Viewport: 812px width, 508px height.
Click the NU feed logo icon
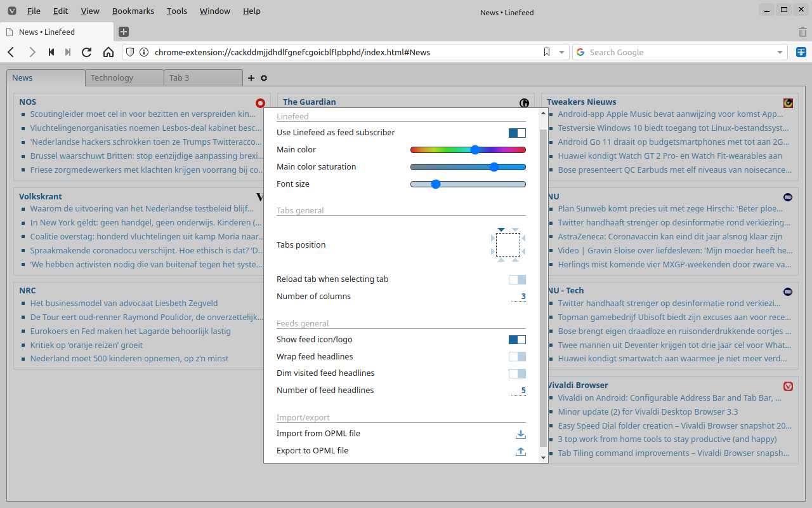(x=788, y=197)
